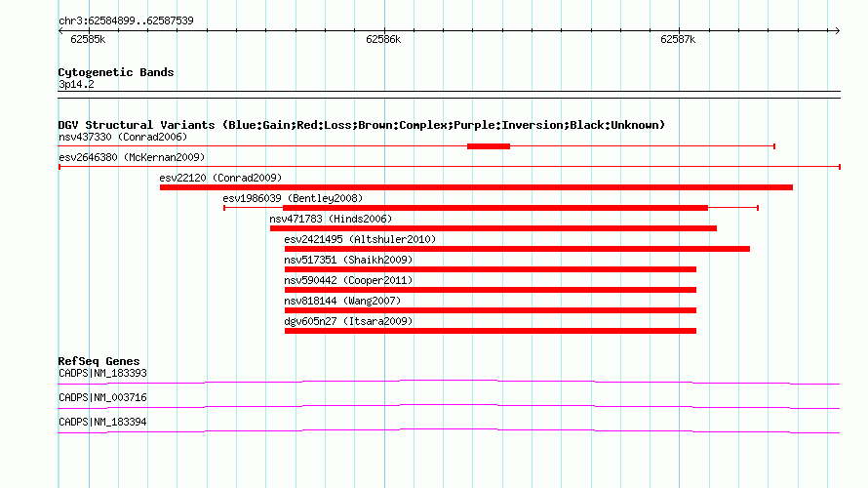Image resolution: width=868 pixels, height=488 pixels.
Task: Click the thick red segment of nsv437330
Action: (x=489, y=146)
